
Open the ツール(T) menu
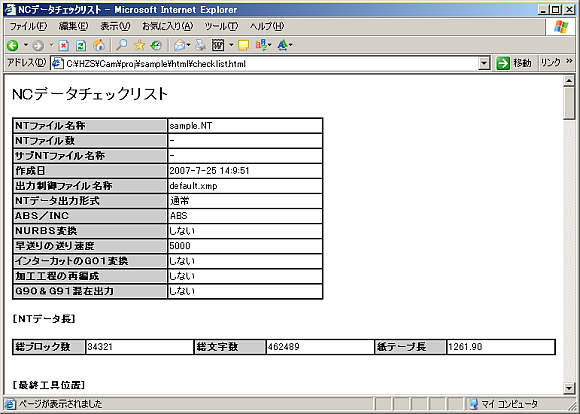click(x=221, y=26)
